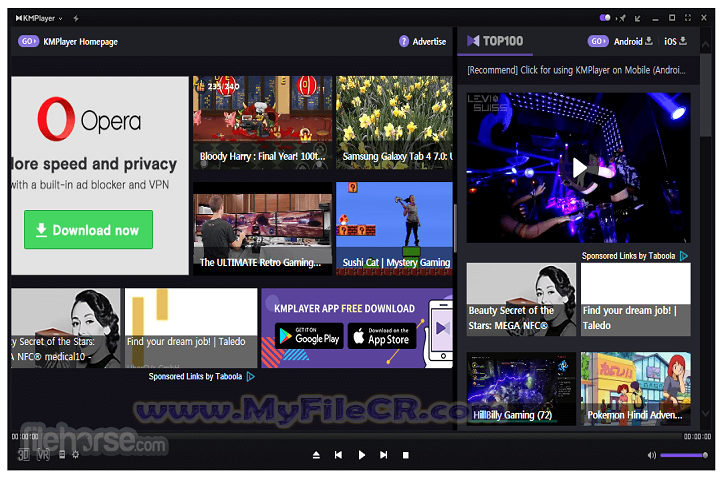
Task: Click the lightning bolt icon in title bar
Action: pyautogui.click(x=76, y=18)
